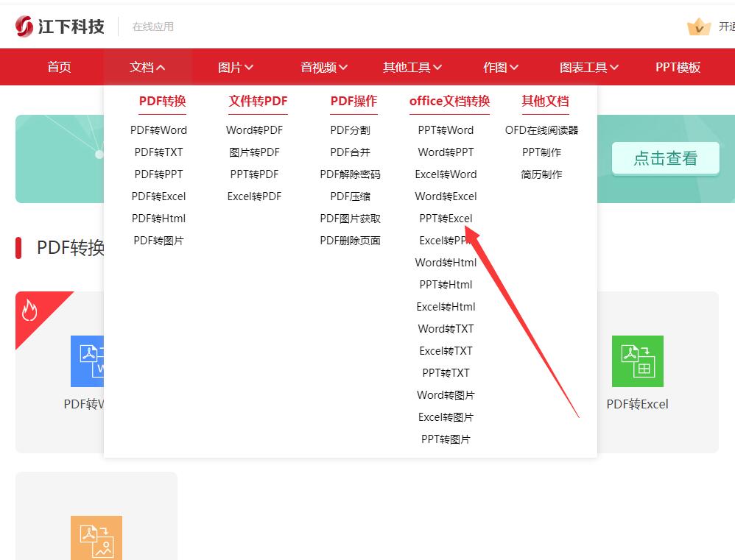Collapse the open 文档 dropdown menu
Image resolution: width=735 pixels, height=560 pixels.
(x=147, y=66)
